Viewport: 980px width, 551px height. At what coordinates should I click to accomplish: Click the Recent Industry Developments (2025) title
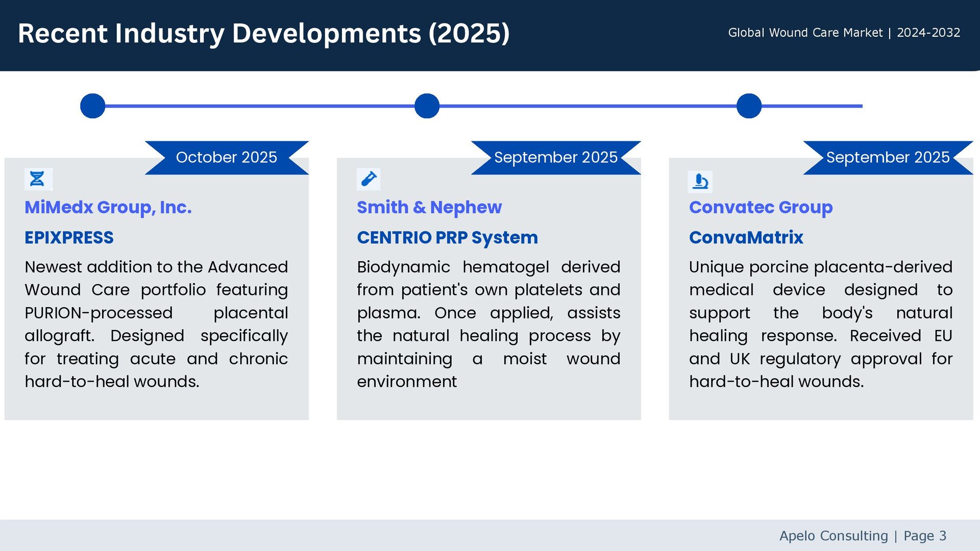click(263, 34)
